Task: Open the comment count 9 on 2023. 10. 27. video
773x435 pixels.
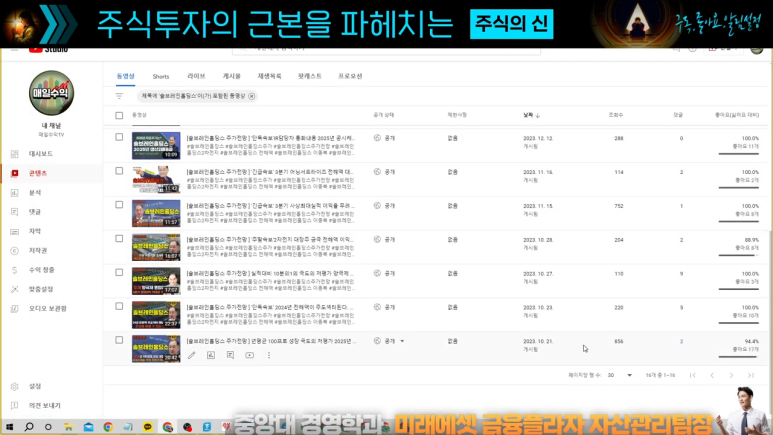Action: 681,274
